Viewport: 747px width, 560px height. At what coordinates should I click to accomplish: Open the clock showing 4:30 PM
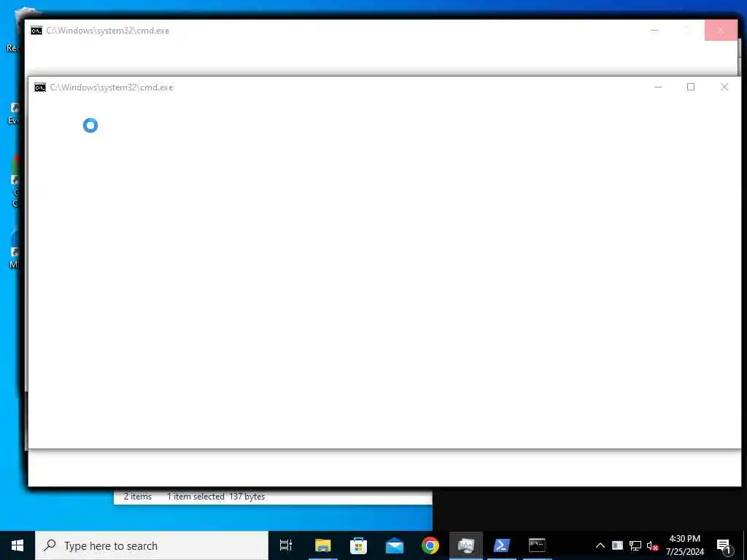(x=684, y=545)
